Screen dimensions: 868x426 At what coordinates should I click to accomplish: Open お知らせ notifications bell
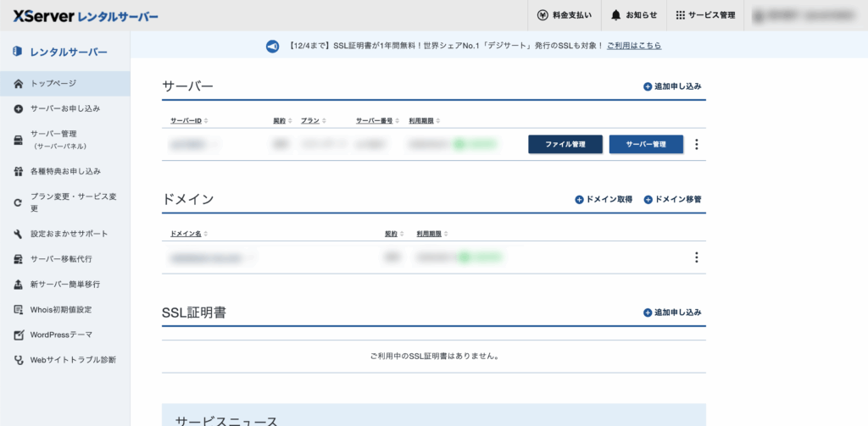[633, 15]
